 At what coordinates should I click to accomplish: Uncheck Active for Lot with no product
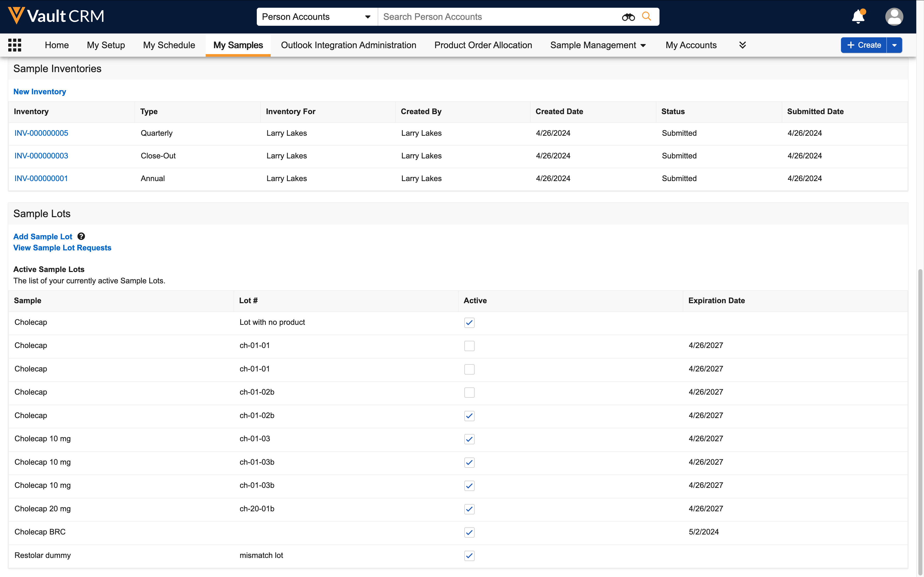click(x=469, y=323)
